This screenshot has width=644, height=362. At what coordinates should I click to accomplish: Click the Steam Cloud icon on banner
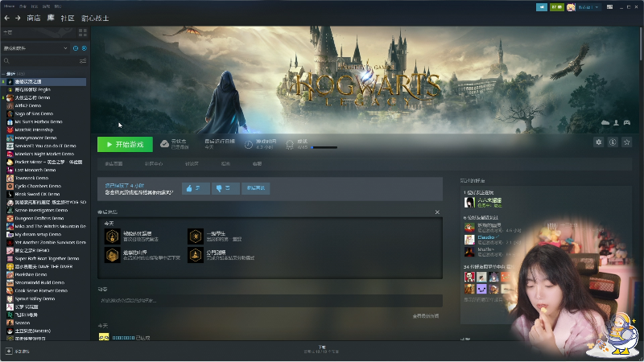click(x=605, y=123)
